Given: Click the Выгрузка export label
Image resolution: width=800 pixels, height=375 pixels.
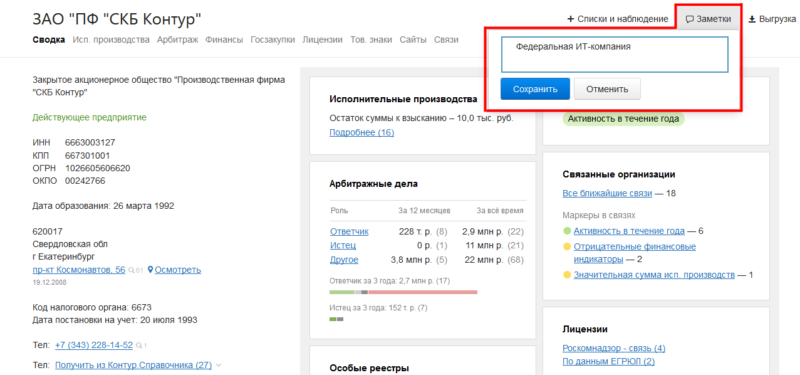Looking at the screenshot, I should coord(778,19).
